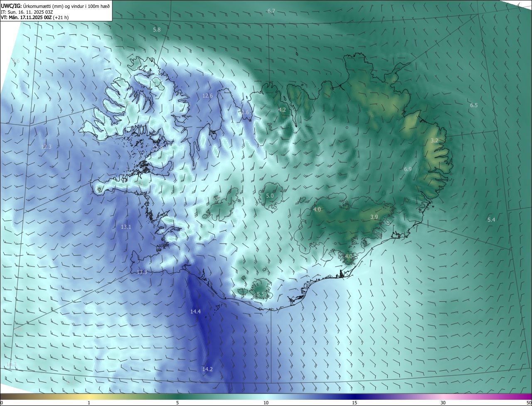Click the colorbar tick labeled 15

pos(355,403)
